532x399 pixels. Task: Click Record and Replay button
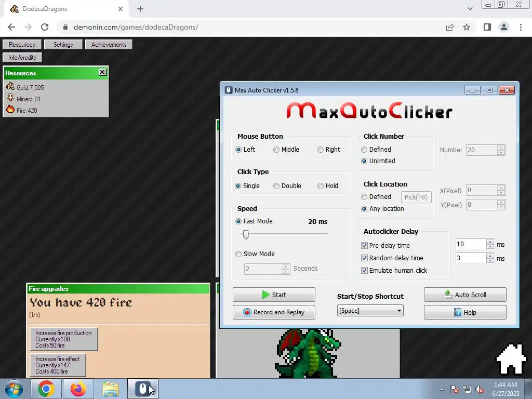[x=274, y=312]
